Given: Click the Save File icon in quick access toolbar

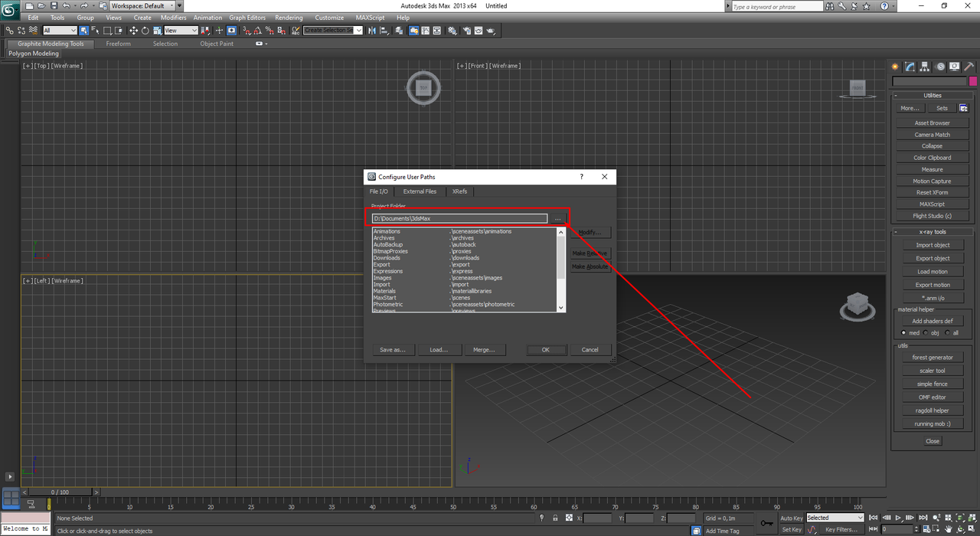Looking at the screenshot, I should 54,5.
